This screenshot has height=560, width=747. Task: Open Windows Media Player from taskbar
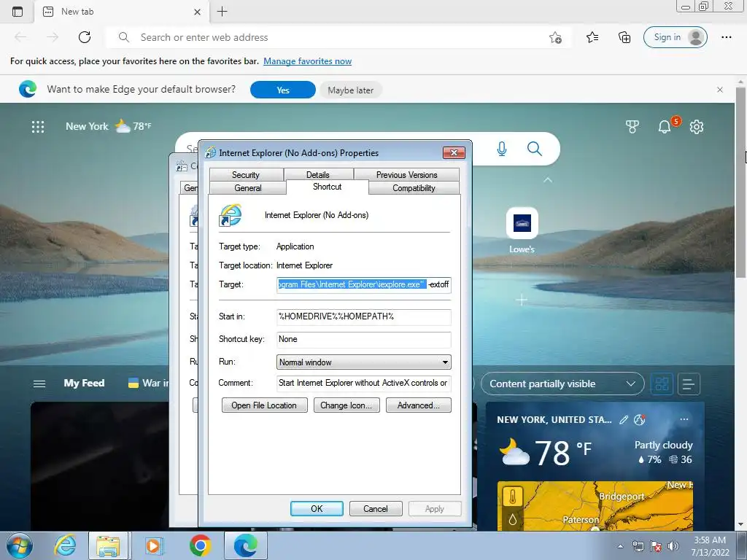153,545
